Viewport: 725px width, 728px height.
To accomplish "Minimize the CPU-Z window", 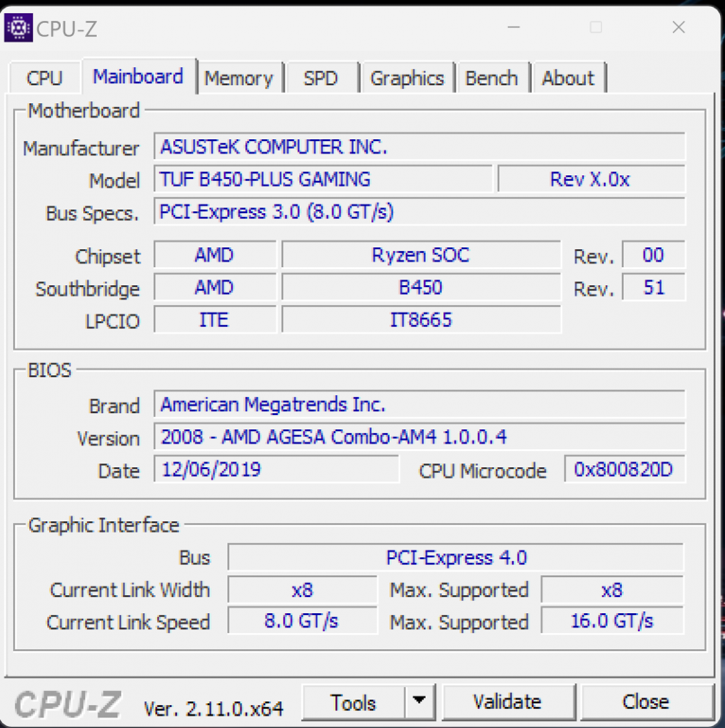I will point(514,27).
